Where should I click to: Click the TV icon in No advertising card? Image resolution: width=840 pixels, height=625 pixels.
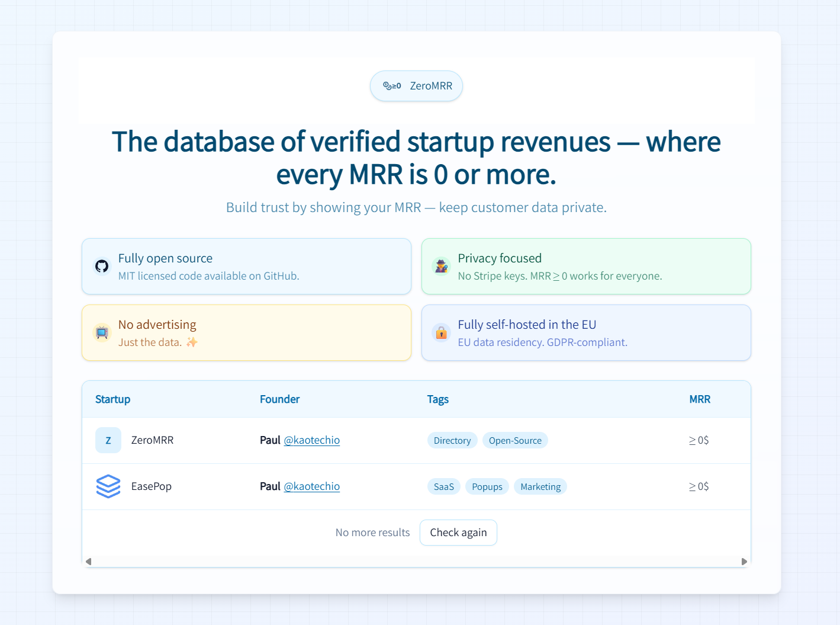[102, 333]
